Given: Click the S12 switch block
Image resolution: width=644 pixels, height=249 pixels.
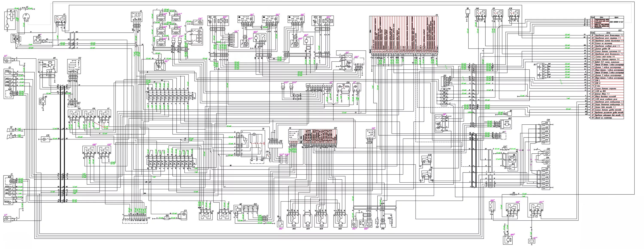Looking at the screenshot, I should pos(74,67).
